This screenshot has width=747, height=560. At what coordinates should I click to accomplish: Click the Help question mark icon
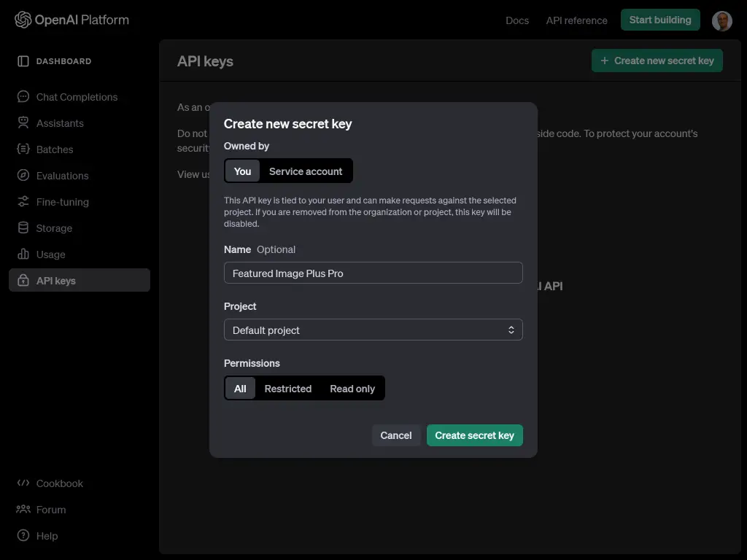23,535
